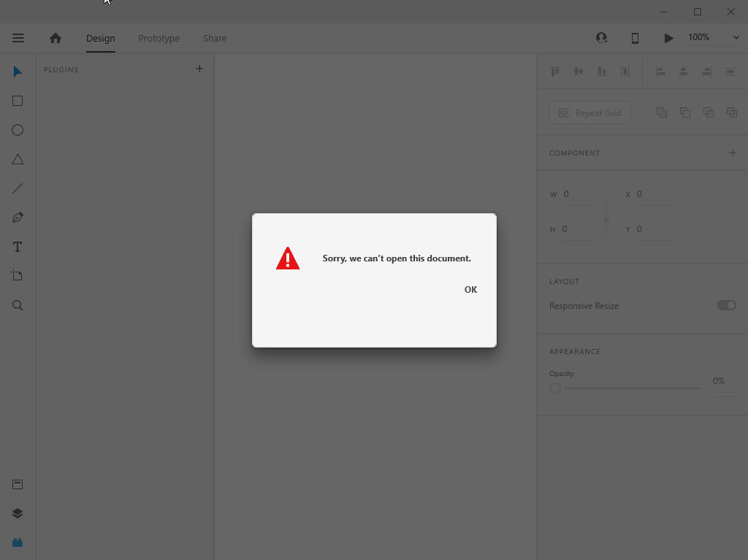Open the Plugins panel
The height and width of the screenshot is (560, 748).
[x=17, y=542]
